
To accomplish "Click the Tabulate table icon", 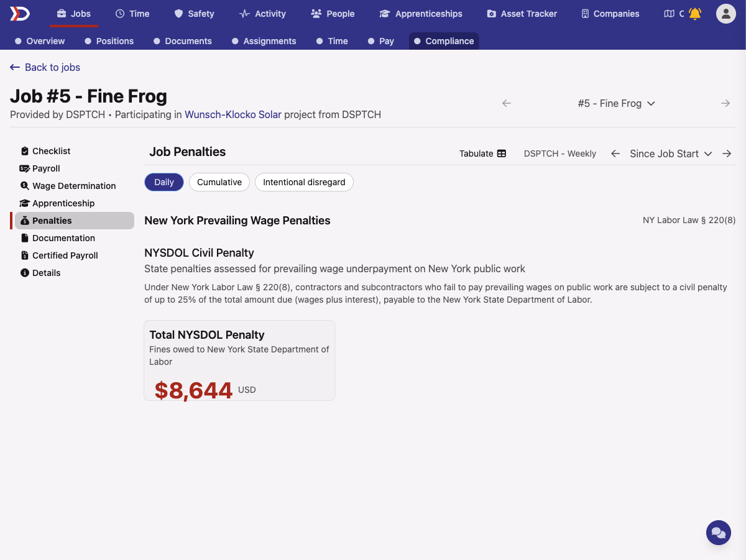I will tap(502, 154).
